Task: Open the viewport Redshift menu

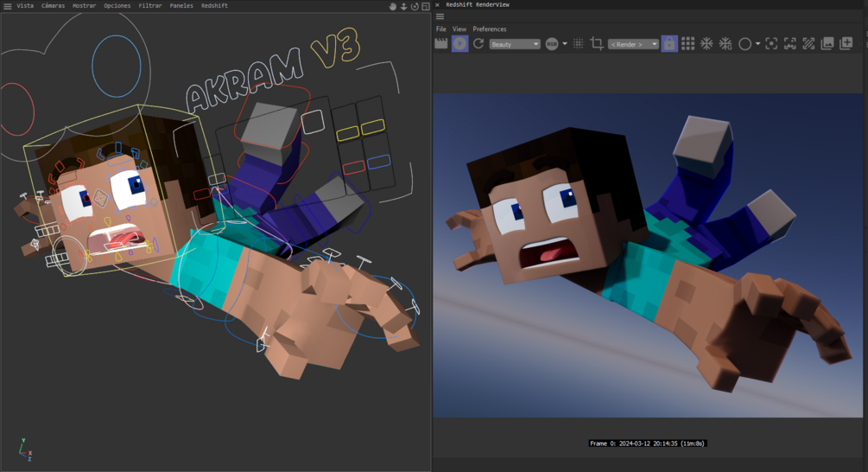Action: pos(214,5)
